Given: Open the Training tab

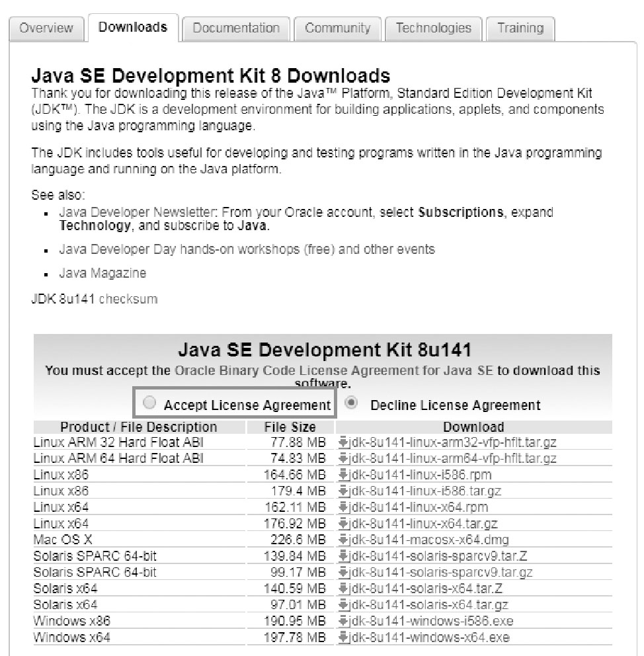Looking at the screenshot, I should click(x=520, y=28).
